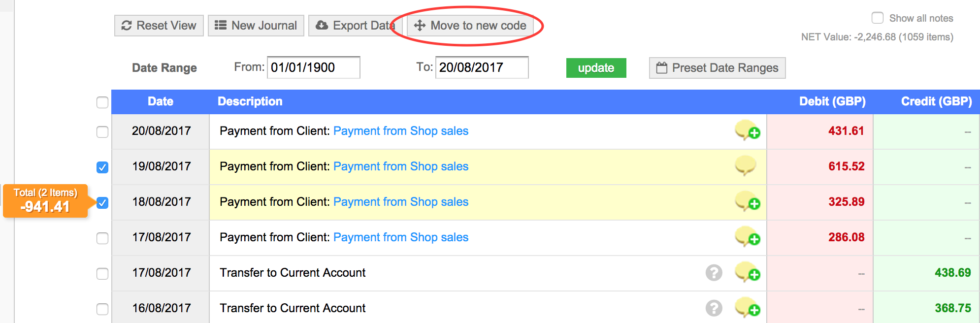Click the green update button
Image resolution: width=980 pixels, height=323 pixels.
(596, 68)
